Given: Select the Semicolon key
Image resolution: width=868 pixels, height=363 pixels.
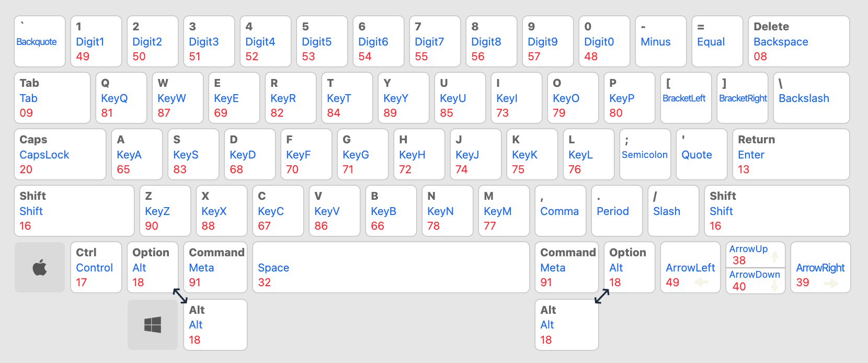Looking at the screenshot, I should click(645, 154).
